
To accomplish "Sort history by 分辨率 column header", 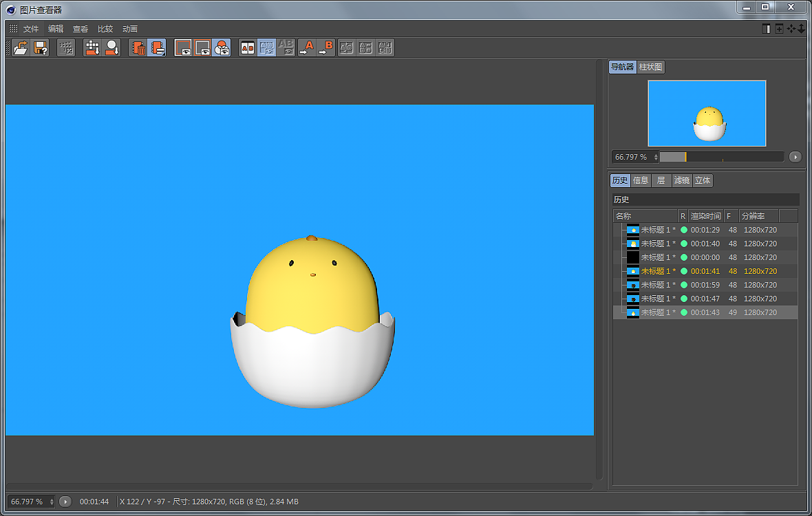I will (759, 216).
